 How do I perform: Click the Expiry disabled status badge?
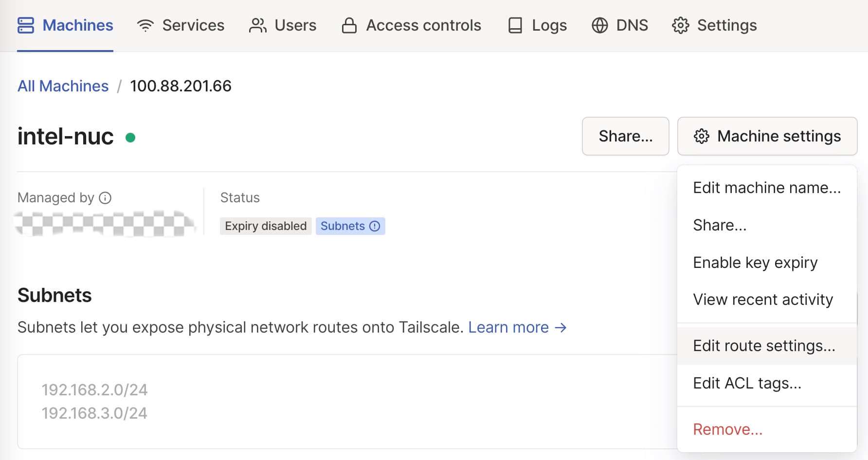pyautogui.click(x=266, y=226)
